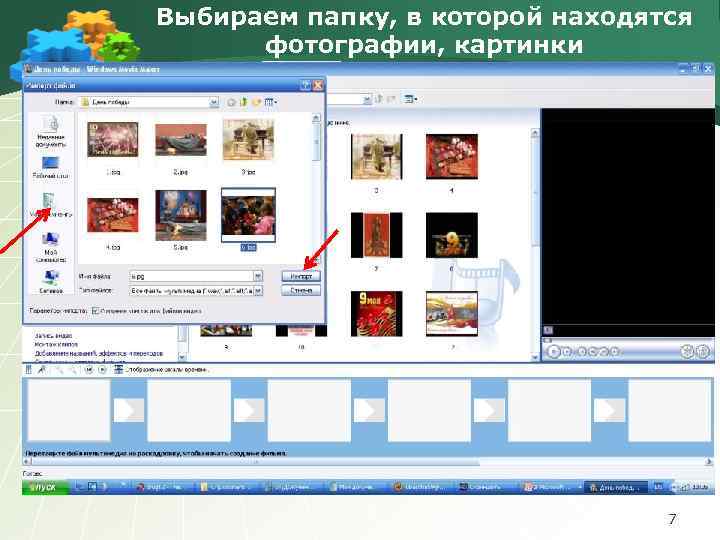Expand the Имя файла dropdown arrow
The width and height of the screenshot is (720, 540).
[258, 276]
